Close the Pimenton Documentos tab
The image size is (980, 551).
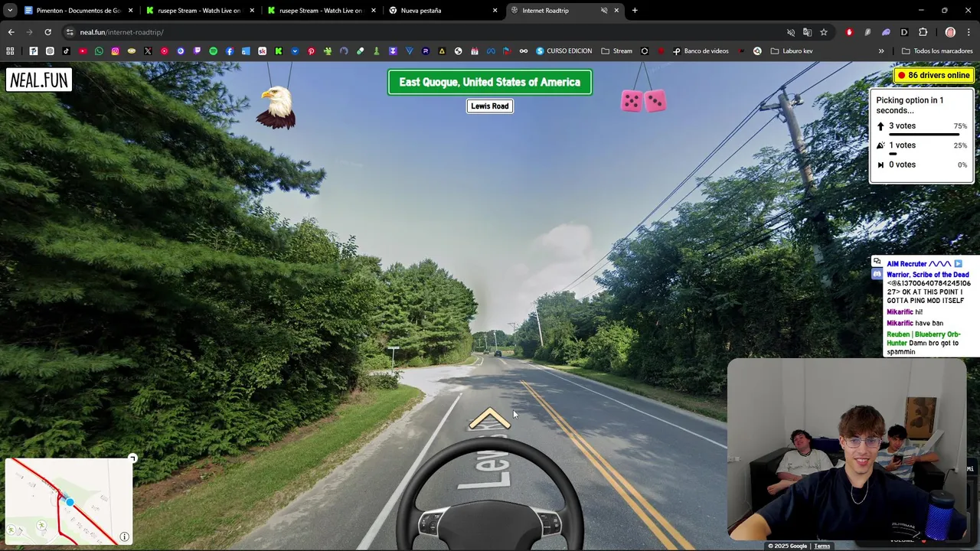(130, 11)
